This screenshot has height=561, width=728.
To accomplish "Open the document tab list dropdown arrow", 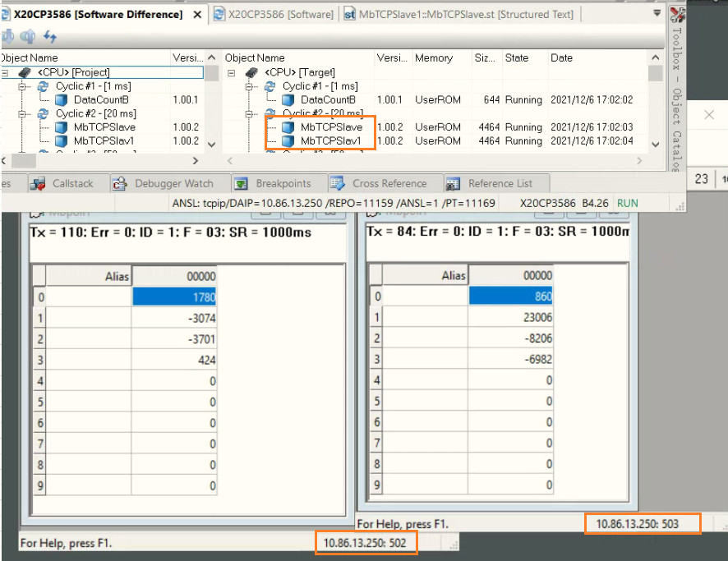I will [657, 13].
